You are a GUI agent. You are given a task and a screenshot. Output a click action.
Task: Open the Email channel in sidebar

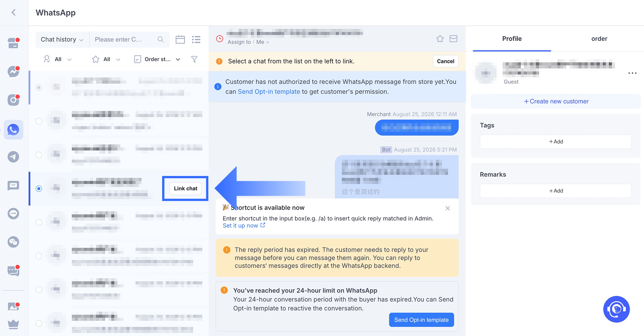pos(13,185)
